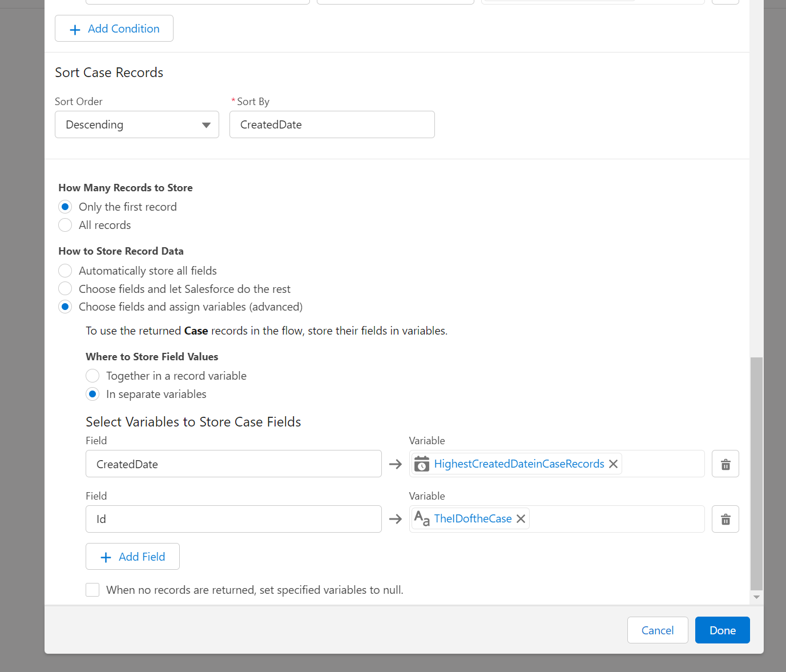Image resolution: width=786 pixels, height=672 pixels.
Task: Select Together in a record variable
Action: pos(92,376)
